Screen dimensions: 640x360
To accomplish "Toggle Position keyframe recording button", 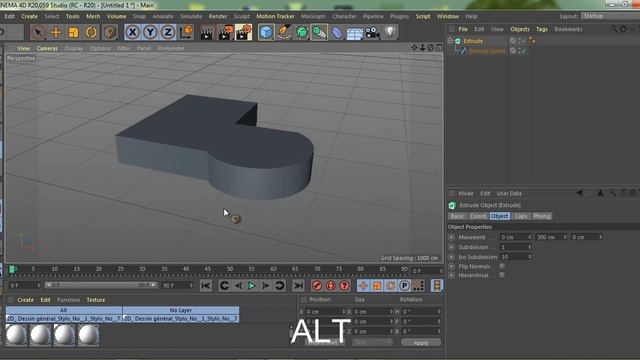I will [363, 286].
